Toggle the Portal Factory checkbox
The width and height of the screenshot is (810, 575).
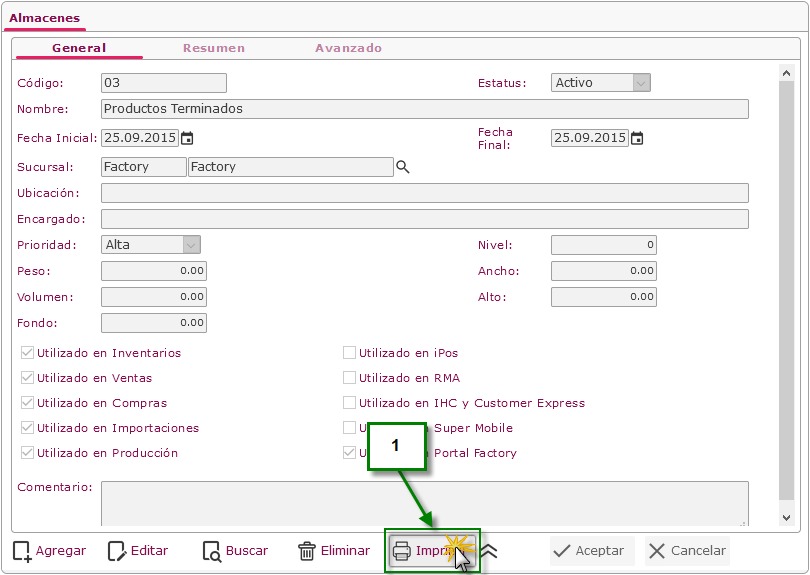349,453
